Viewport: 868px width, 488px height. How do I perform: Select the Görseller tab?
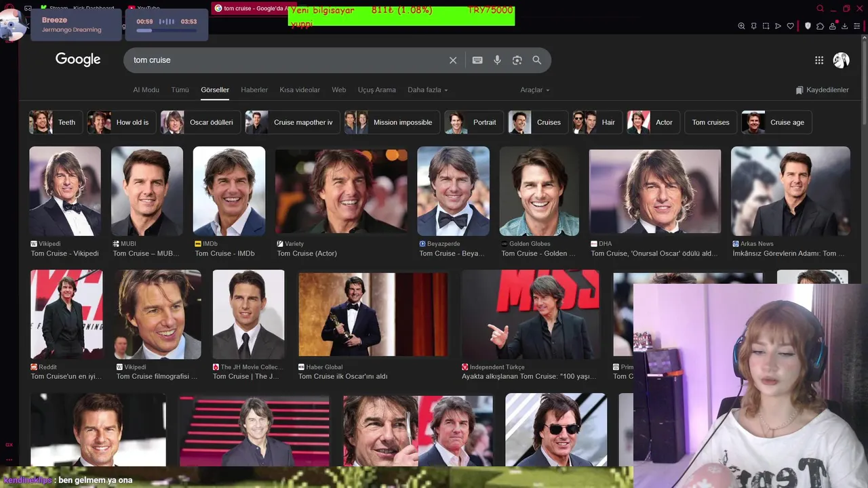215,90
